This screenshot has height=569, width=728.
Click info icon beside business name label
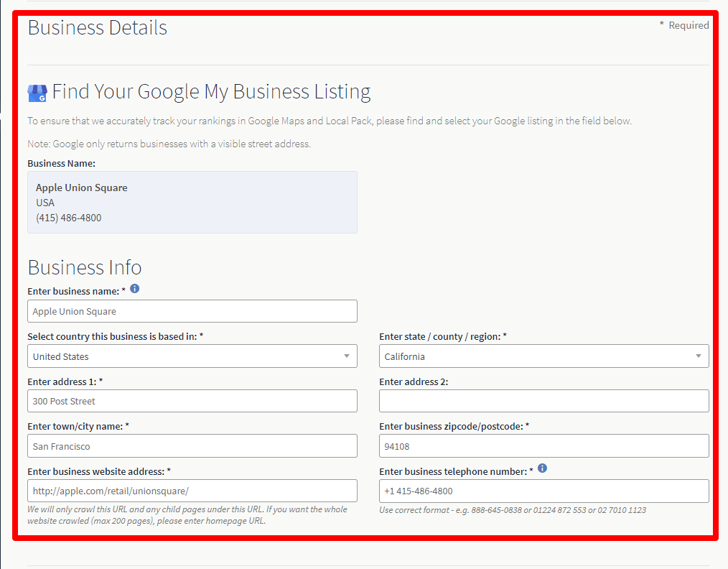(x=135, y=288)
